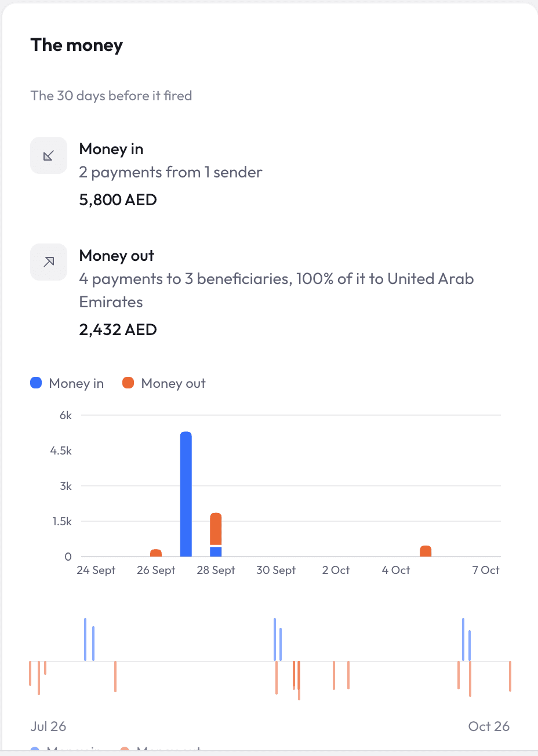Click the 'Jul 26' timeline start label
This screenshot has height=756, width=538.
click(x=48, y=726)
